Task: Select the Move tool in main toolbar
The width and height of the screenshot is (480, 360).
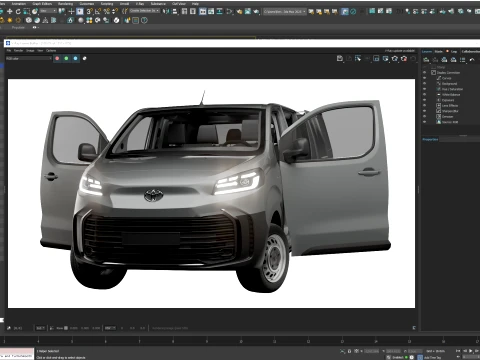Action: 10,11
